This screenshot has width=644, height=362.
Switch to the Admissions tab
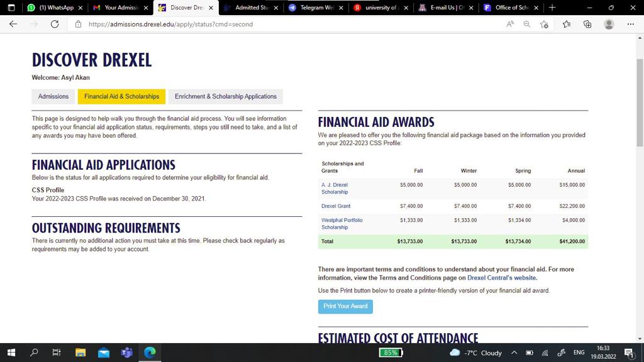(53, 96)
